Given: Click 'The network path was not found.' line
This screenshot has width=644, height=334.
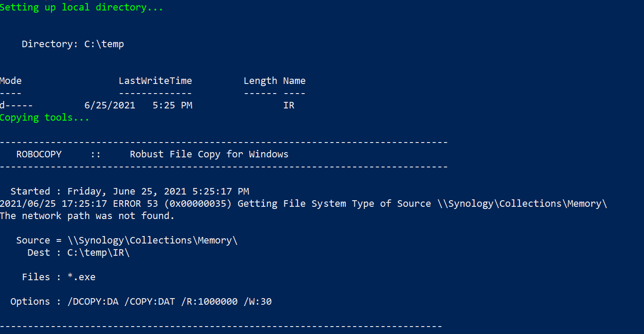Looking at the screenshot, I should coord(87,216).
